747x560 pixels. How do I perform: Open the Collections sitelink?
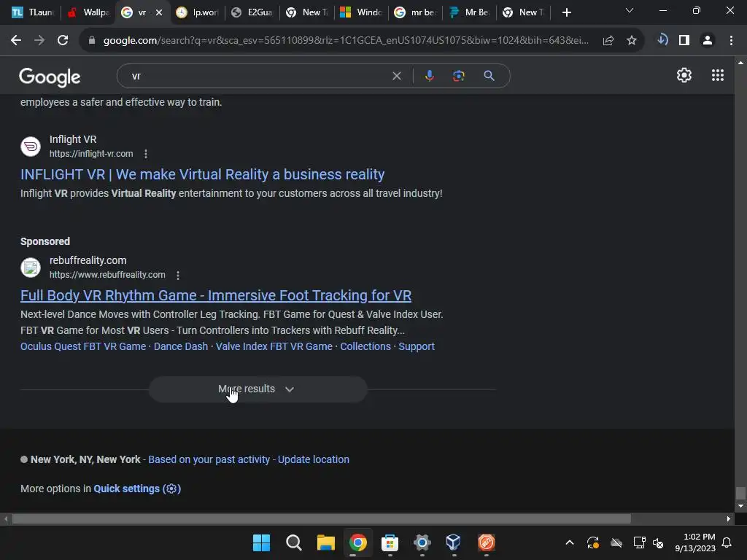365,346
